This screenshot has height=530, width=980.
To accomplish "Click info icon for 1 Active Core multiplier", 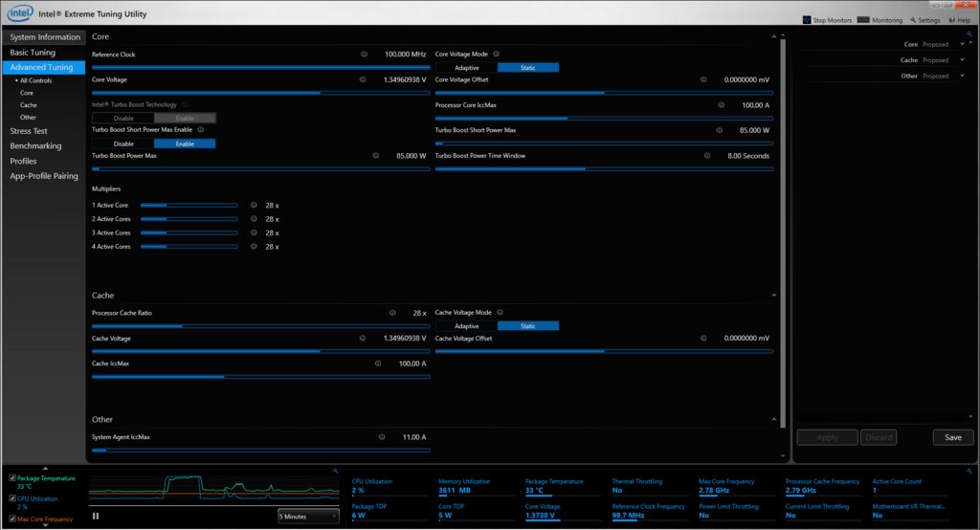I will [254, 205].
